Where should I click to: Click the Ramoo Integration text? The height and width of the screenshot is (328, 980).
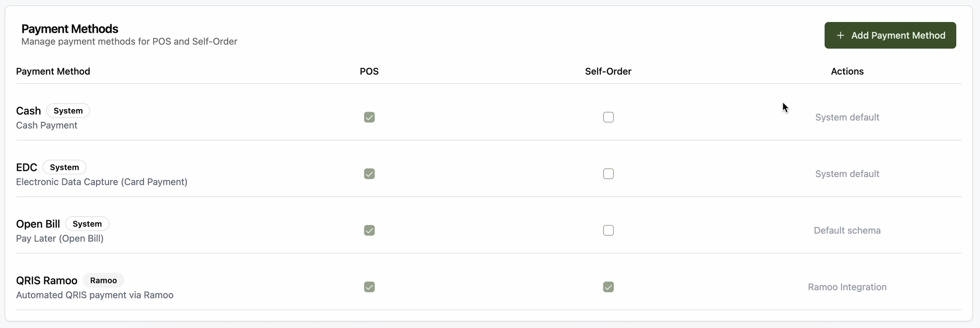(847, 287)
